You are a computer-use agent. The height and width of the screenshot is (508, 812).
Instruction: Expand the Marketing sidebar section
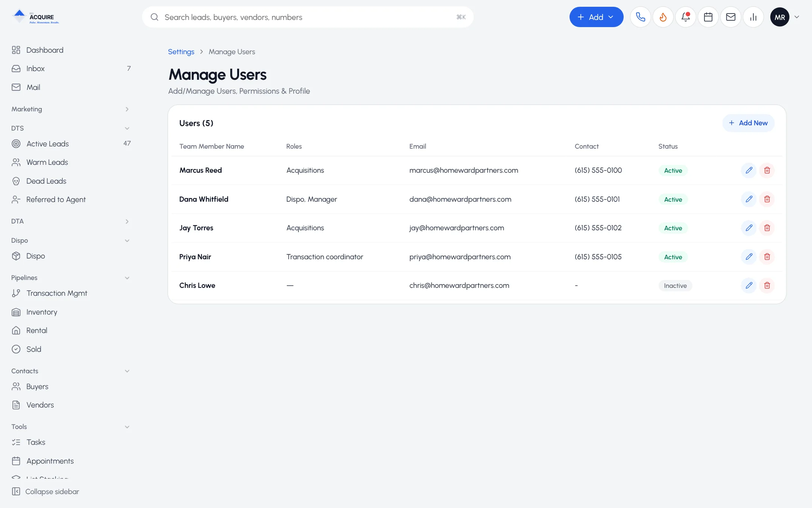coord(70,109)
